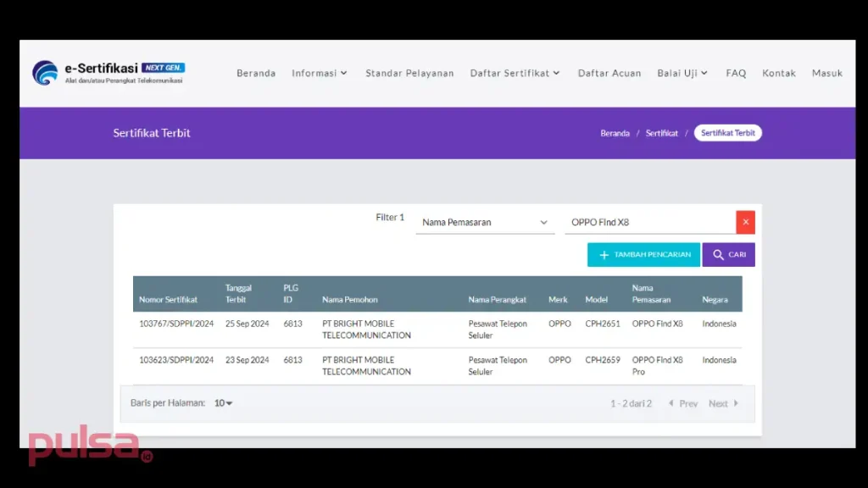Click model cell CPH2659
The height and width of the screenshot is (488, 868).
pyautogui.click(x=603, y=360)
